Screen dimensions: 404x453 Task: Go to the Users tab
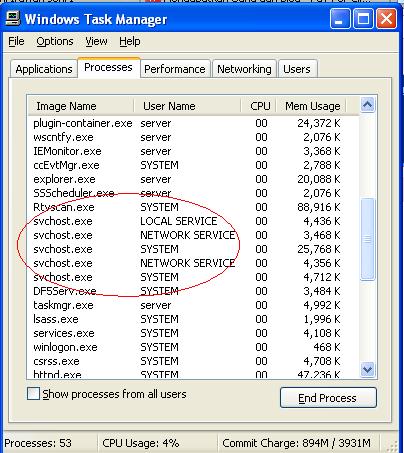(x=297, y=69)
